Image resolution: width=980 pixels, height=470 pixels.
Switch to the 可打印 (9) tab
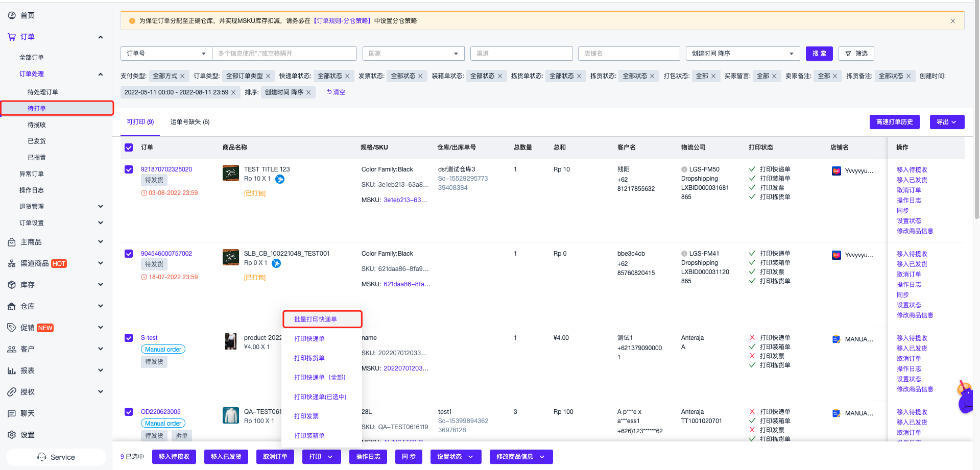(x=140, y=122)
